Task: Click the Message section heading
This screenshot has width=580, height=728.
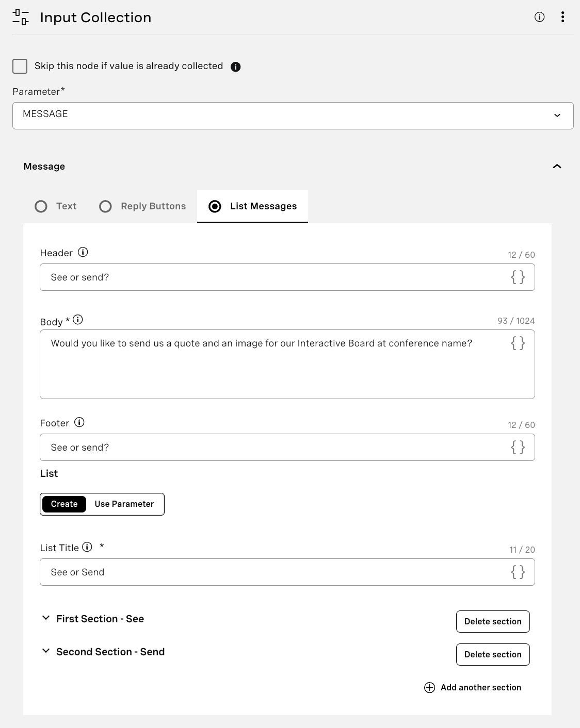Action: click(x=44, y=167)
